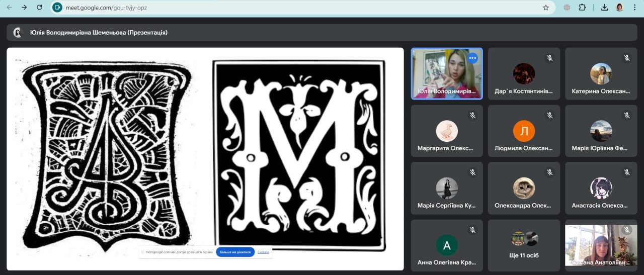Click name label 'Марія Юріївна Фе...'

pyautogui.click(x=600, y=148)
